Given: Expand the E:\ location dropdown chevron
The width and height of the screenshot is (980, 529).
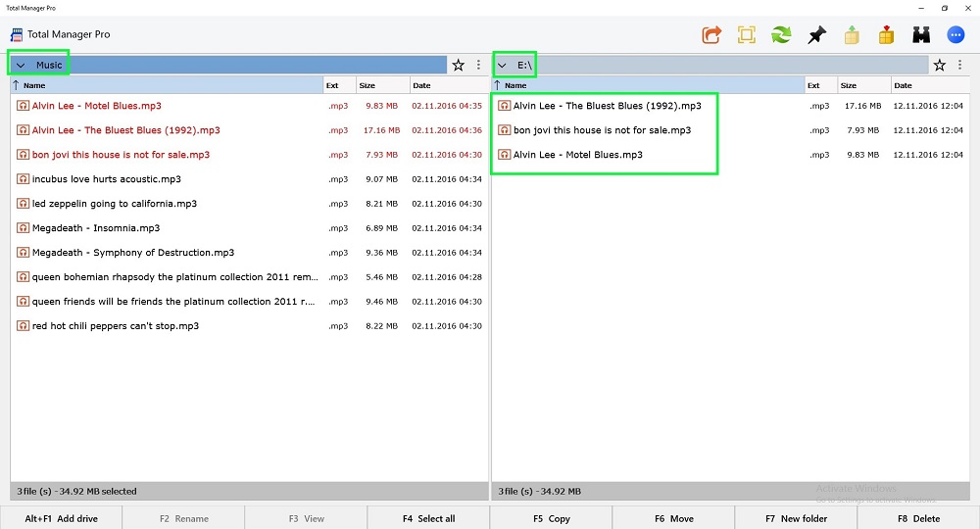Looking at the screenshot, I should click(x=502, y=65).
